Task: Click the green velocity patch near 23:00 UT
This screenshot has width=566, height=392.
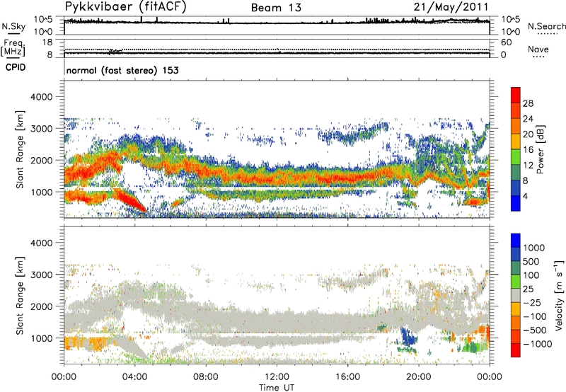Action: pos(474,347)
